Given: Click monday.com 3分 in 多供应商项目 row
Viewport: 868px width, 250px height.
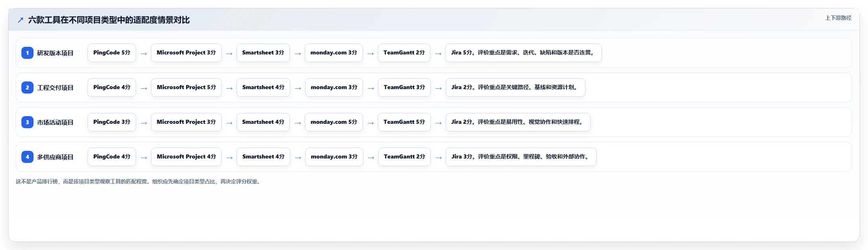Looking at the screenshot, I should pos(334,157).
